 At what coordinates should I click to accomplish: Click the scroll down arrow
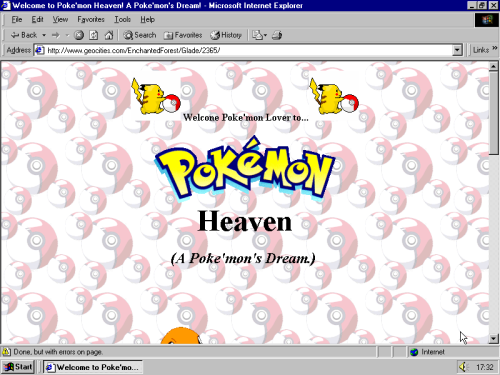pyautogui.click(x=493, y=339)
